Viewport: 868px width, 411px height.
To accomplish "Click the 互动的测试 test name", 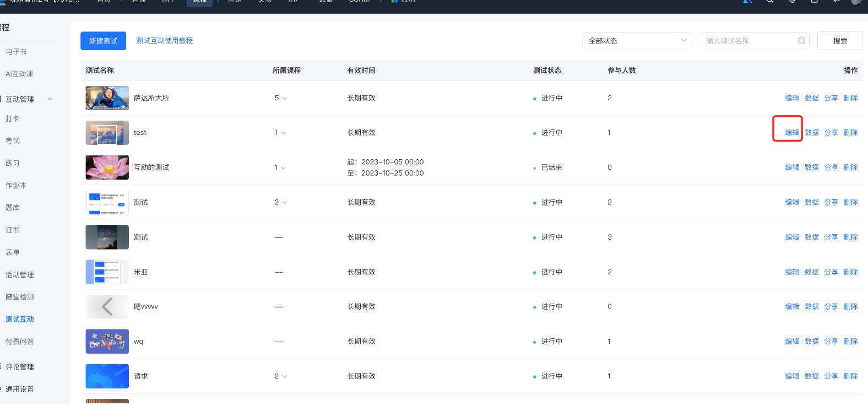I will (x=151, y=167).
